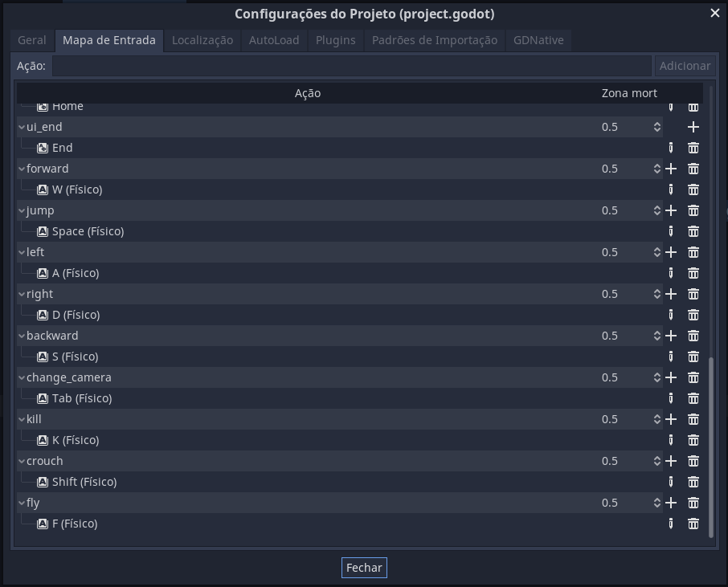This screenshot has height=587, width=728.
Task: Click the Adicionar button
Action: (x=685, y=66)
